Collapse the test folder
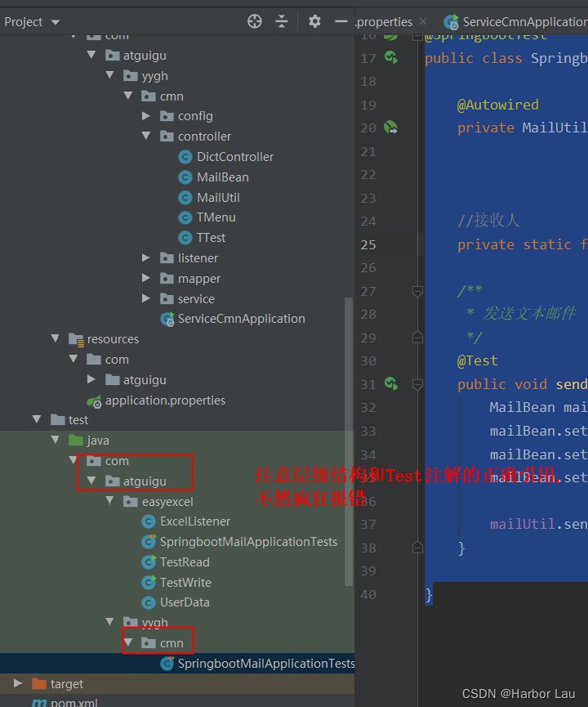Viewport: 588px width, 707px height. (x=37, y=419)
